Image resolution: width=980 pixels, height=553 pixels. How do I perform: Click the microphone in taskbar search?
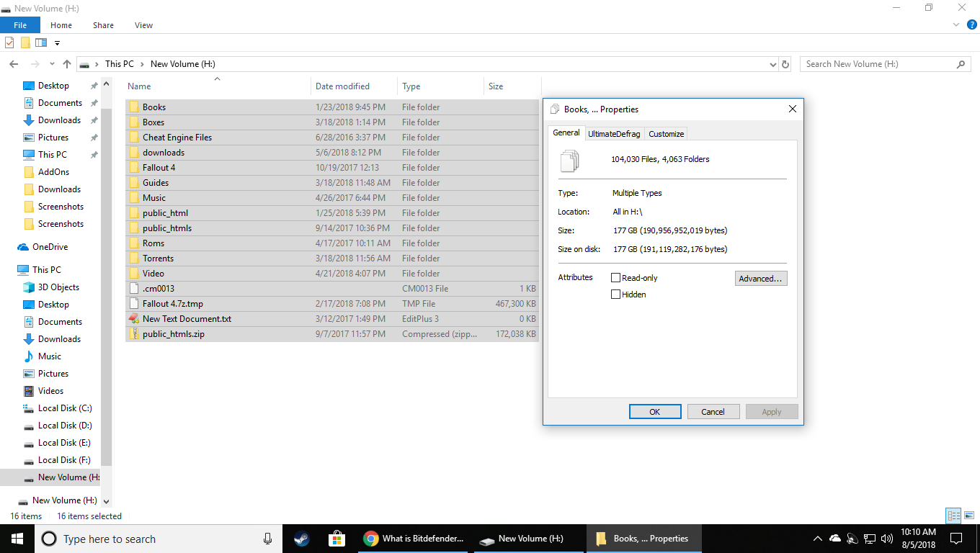[x=268, y=539]
